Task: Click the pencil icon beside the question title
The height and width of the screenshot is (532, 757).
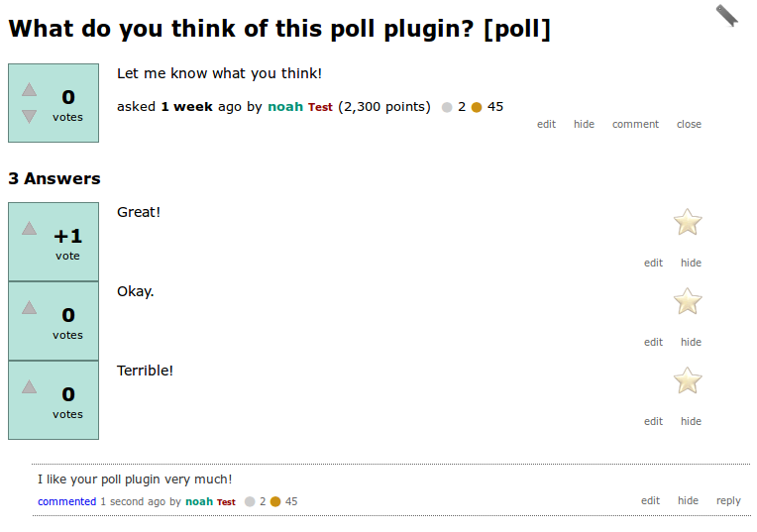Action: [727, 15]
